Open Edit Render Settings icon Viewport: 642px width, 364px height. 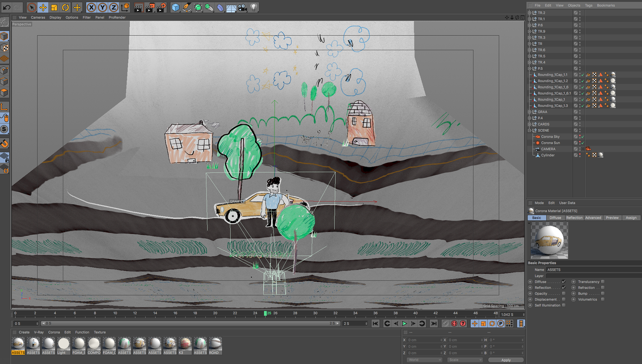(161, 7)
